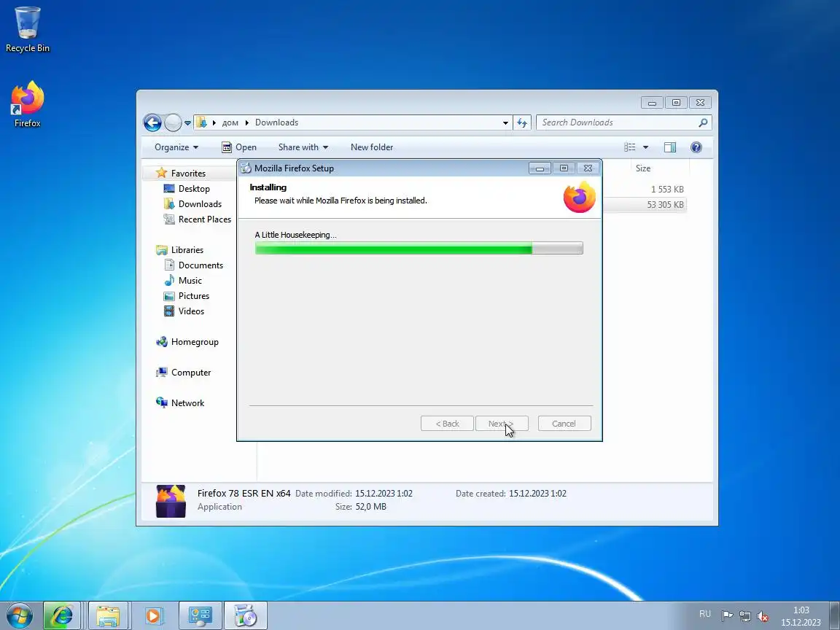Click the muted volume tray icon
Screen dimensions: 840x630
click(x=763, y=616)
